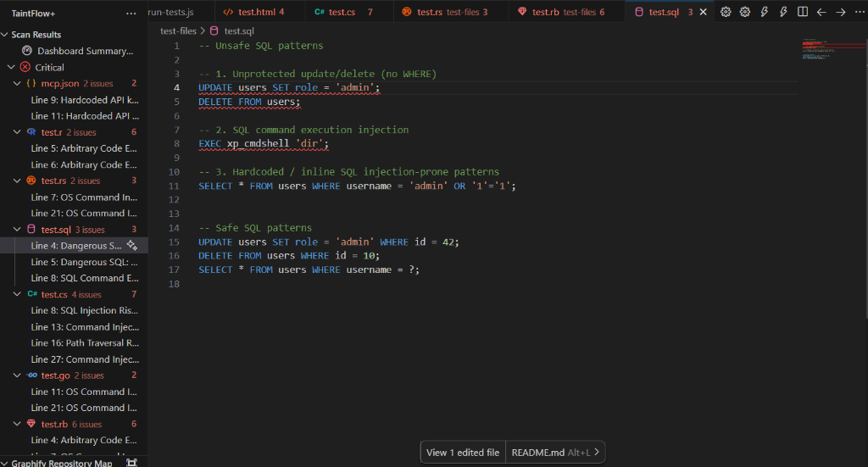Image resolution: width=868 pixels, height=467 pixels.
Task: Switch to the test.rb editor tab
Action: [x=566, y=12]
